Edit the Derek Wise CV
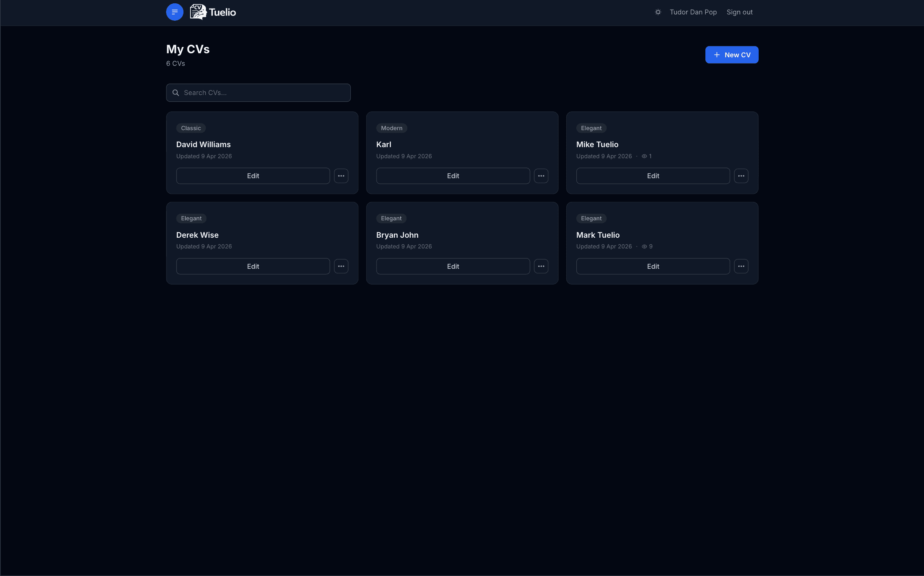This screenshot has height=576, width=924. (x=253, y=266)
